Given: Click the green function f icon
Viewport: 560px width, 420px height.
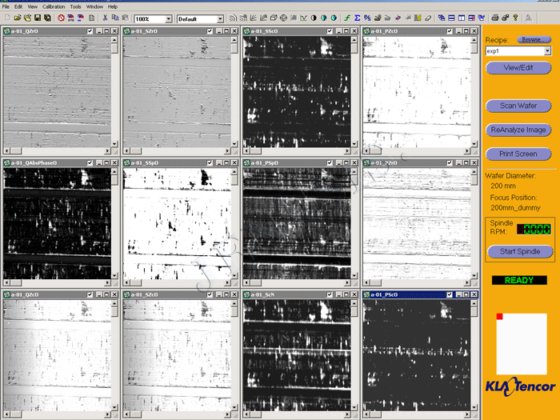Looking at the screenshot, I should point(347,18).
